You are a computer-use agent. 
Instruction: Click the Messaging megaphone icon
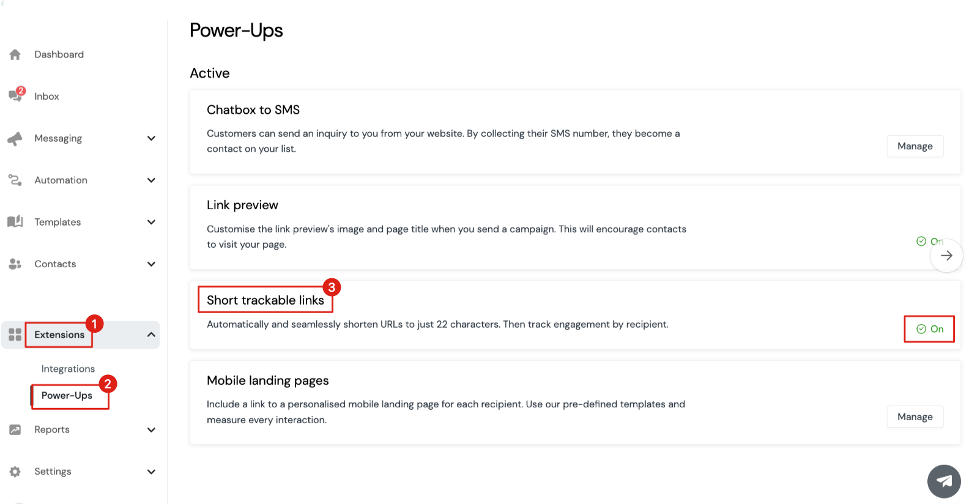click(x=15, y=139)
